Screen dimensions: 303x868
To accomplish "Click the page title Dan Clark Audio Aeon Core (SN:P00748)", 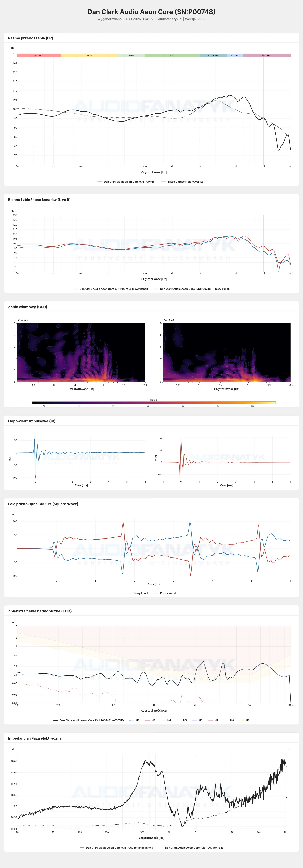I will (x=151, y=12).
